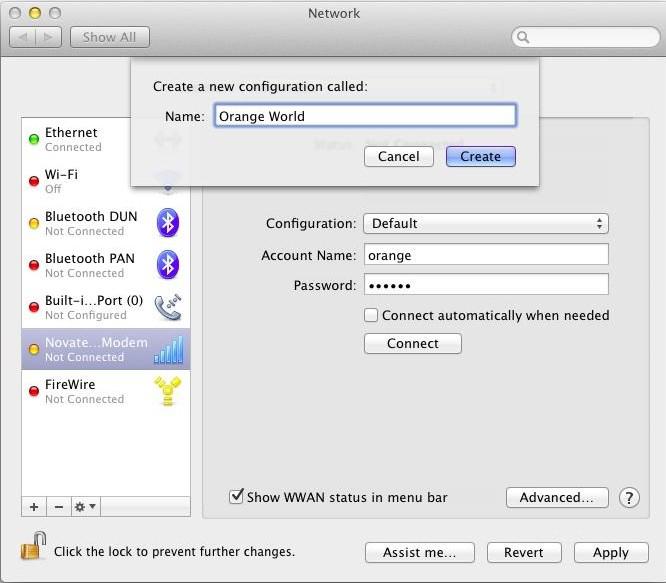Remove selected service with minus button

tap(57, 507)
